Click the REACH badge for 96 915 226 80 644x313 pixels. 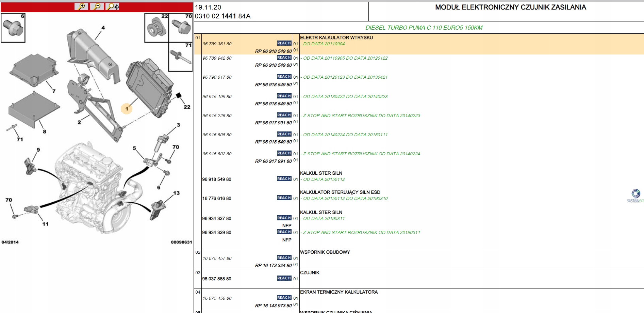pyautogui.click(x=284, y=115)
